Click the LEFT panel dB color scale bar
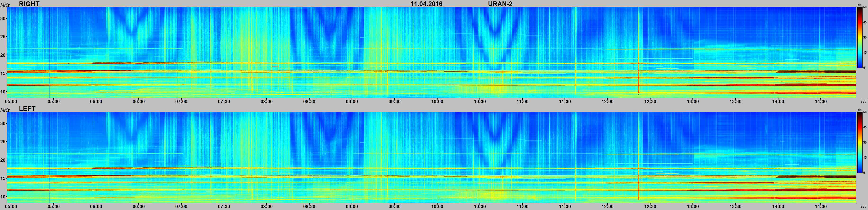The width and height of the screenshot is (868, 210). [859, 142]
